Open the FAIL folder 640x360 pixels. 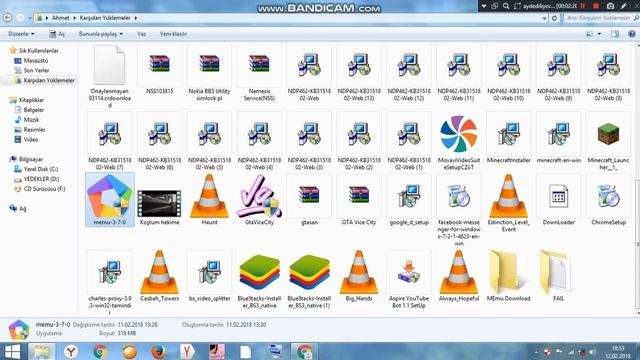pyautogui.click(x=558, y=276)
